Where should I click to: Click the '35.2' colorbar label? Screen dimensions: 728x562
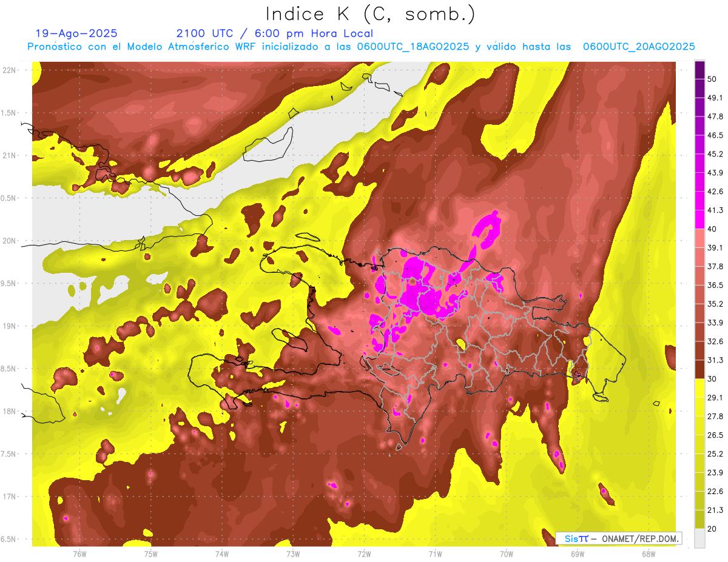(x=715, y=304)
